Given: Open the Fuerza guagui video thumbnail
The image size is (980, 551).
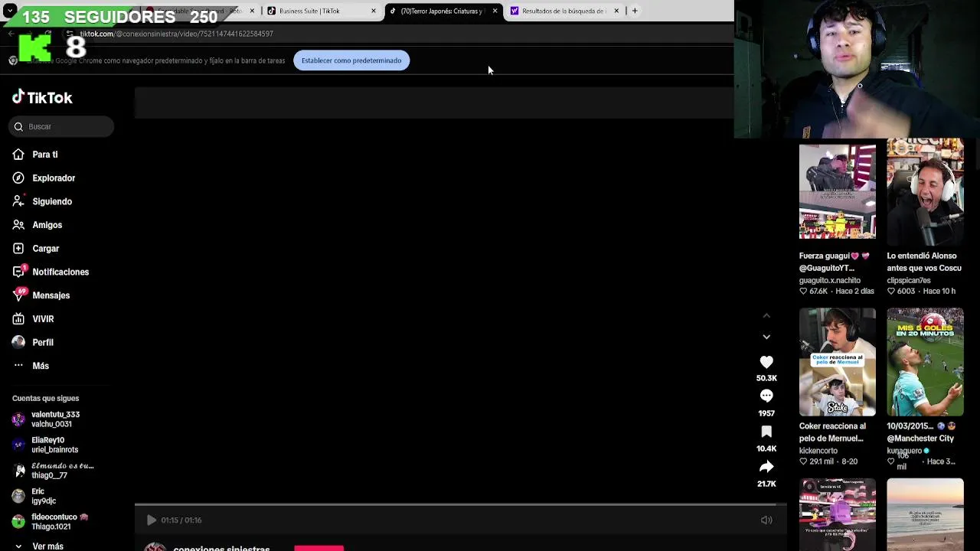Looking at the screenshot, I should (x=838, y=191).
